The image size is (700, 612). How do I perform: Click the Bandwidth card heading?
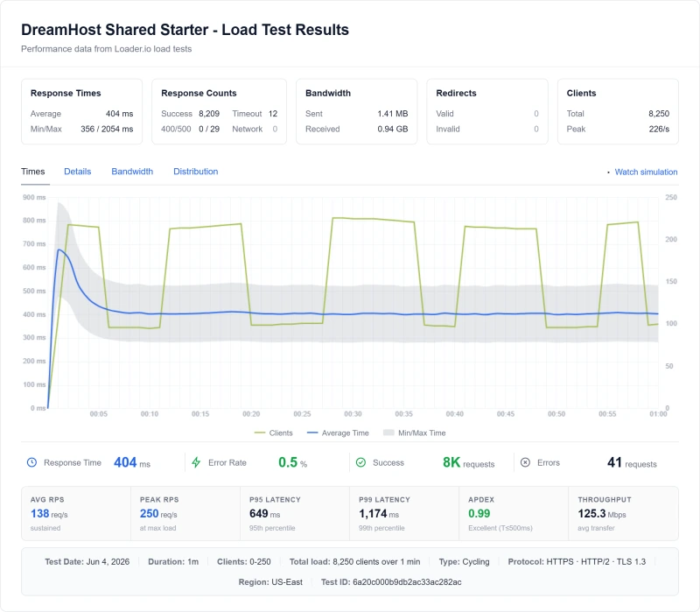328,93
